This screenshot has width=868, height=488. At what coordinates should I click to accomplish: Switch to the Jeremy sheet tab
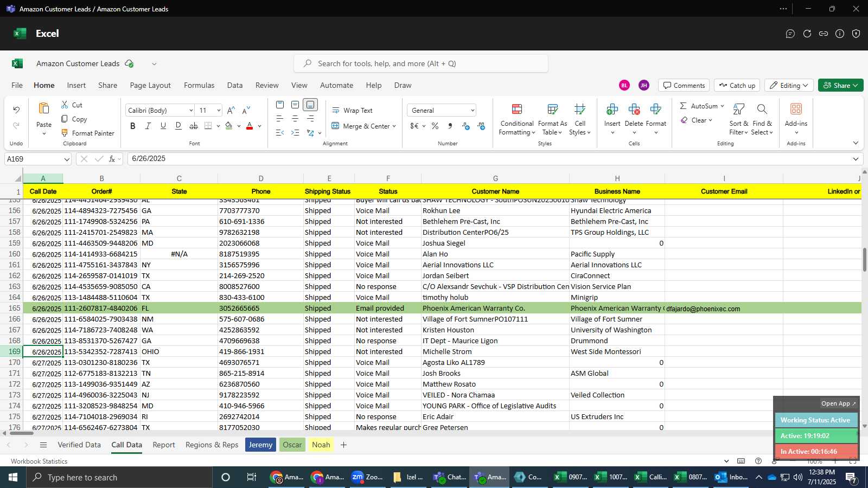point(260,445)
